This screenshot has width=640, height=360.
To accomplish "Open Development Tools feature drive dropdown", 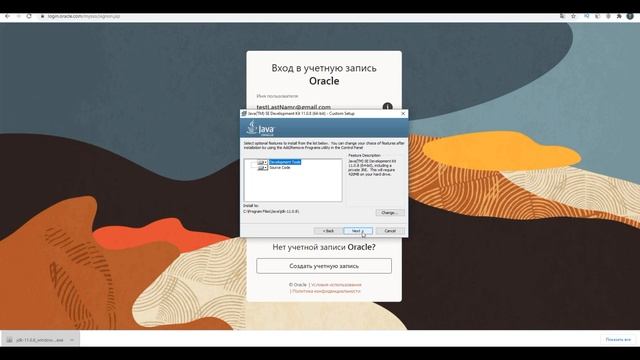I will pyautogui.click(x=262, y=162).
